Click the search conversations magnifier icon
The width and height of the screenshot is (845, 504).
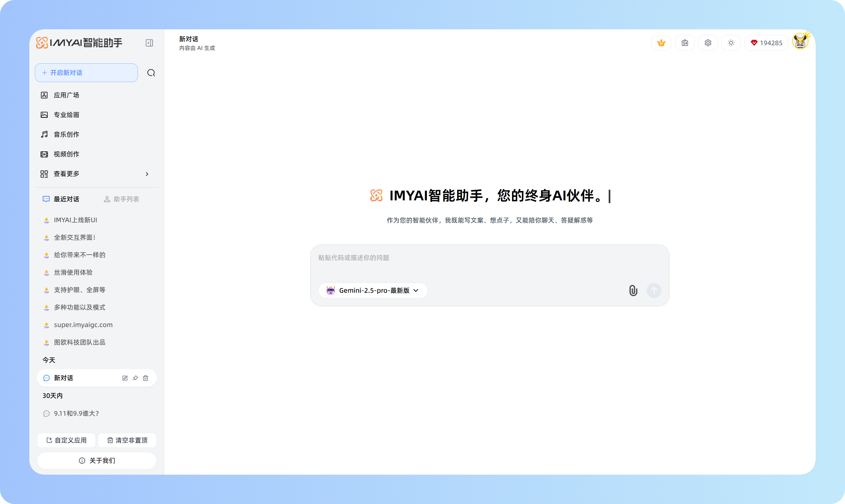151,73
